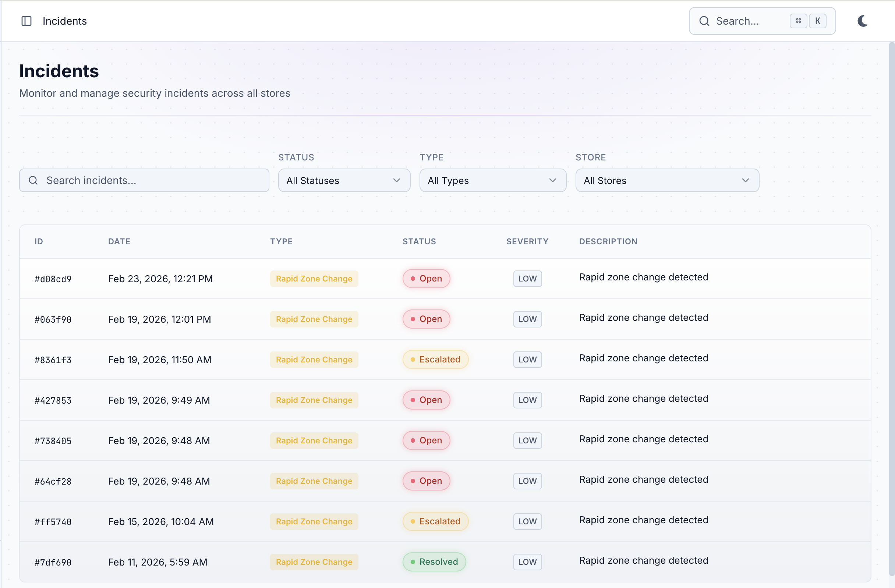Click the ⌘ key badge in the search bar
Viewport: 895px width, 588px height.
(798, 21)
